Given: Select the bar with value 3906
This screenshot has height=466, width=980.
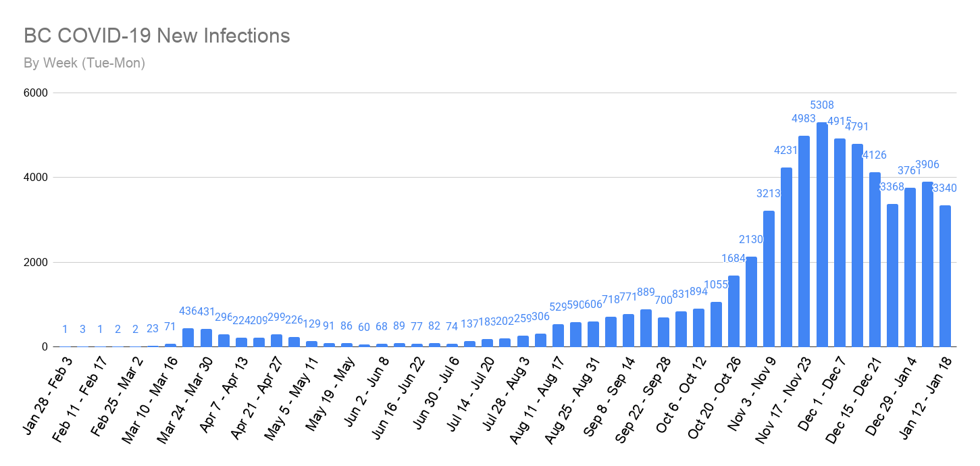Looking at the screenshot, I should click(x=927, y=264).
